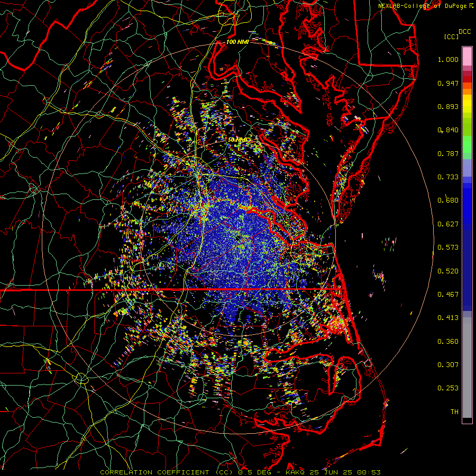The width and height of the screenshot is (476, 476).
Task: Click the 0.680 scale value
Action: pos(448,200)
